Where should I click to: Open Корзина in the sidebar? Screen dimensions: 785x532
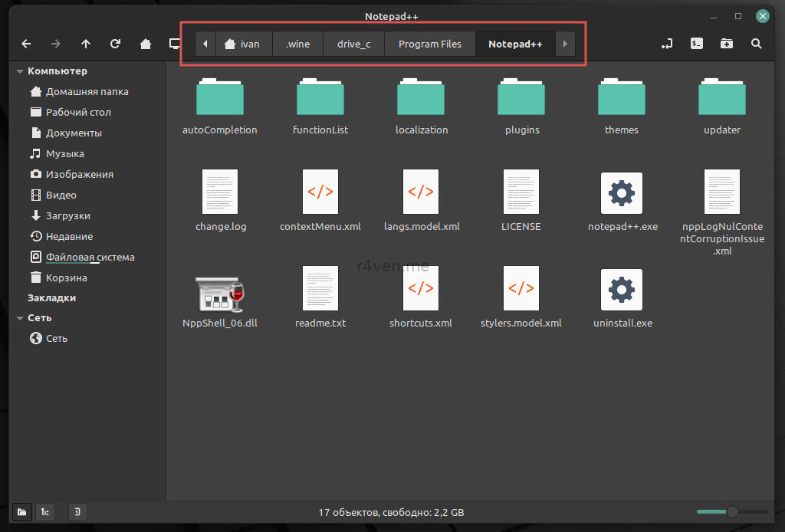[66, 277]
